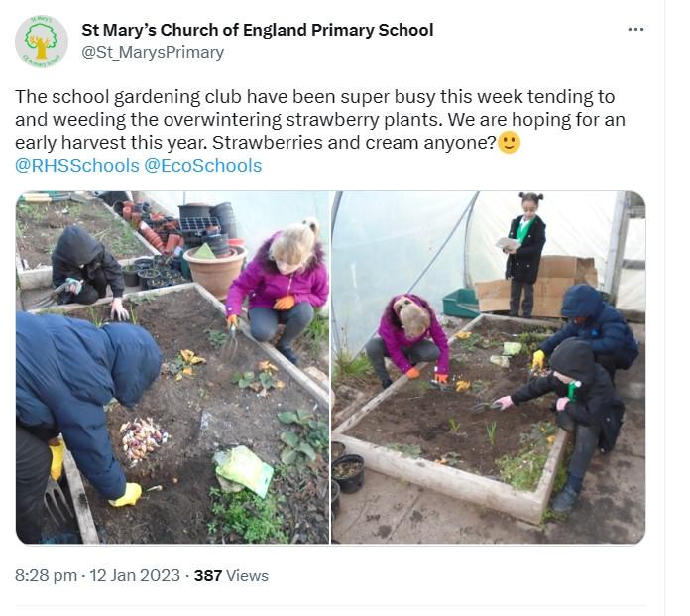Click the 8:28 pm timestamp

[47, 575]
